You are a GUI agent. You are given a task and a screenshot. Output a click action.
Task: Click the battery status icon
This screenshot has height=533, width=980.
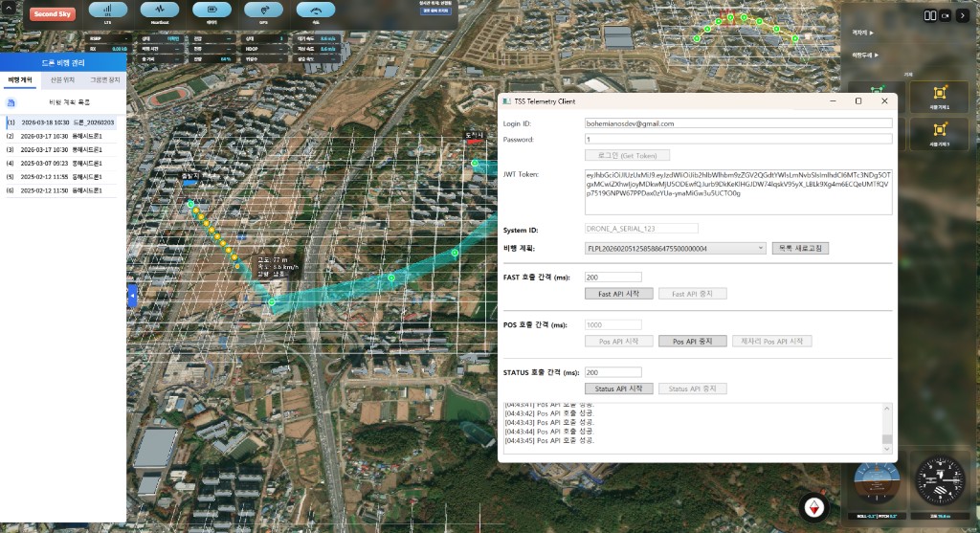[x=212, y=11]
